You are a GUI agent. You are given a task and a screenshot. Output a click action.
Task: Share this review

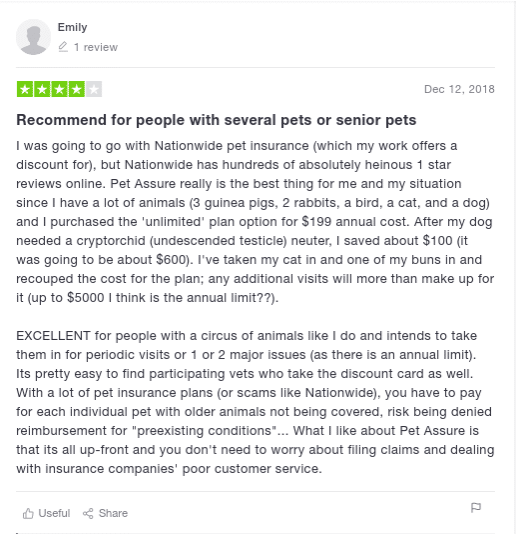(x=105, y=513)
